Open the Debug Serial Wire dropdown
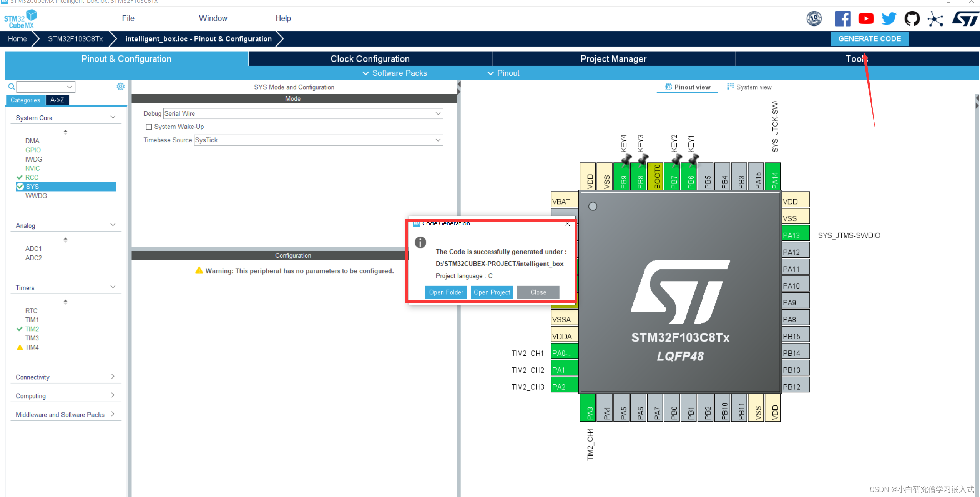Screen dimensions: 980x497 click(303, 113)
